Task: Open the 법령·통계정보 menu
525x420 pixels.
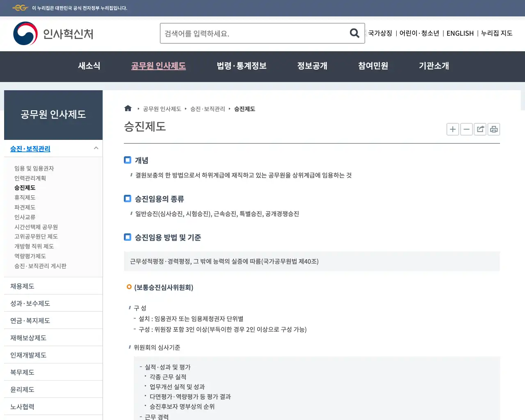Action: point(242,66)
